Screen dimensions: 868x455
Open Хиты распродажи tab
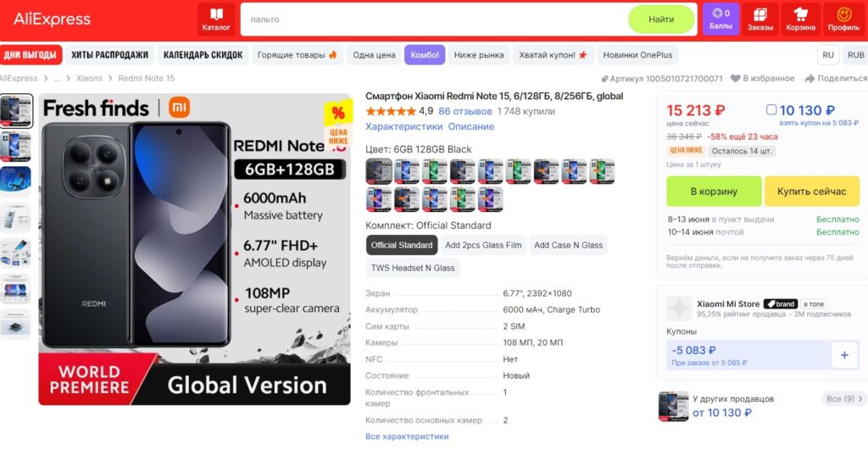coord(109,55)
